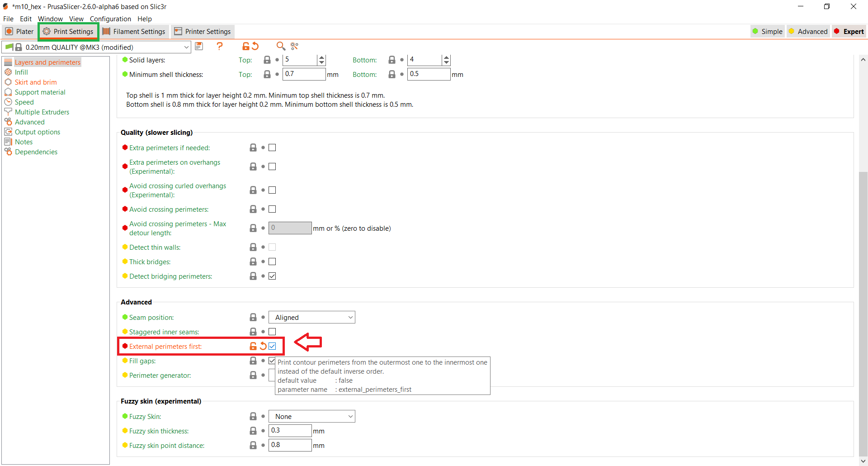Toggle Staggered inner seams checkbox

tap(272, 332)
